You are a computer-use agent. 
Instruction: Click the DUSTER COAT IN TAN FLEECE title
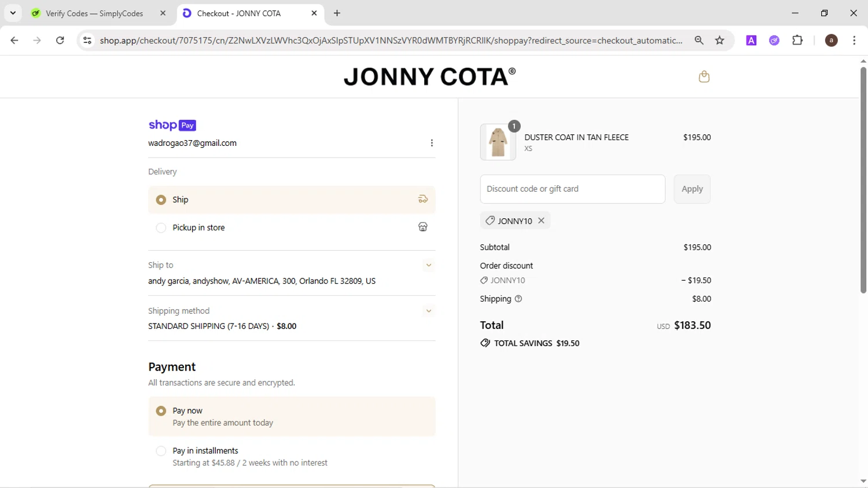pos(576,137)
